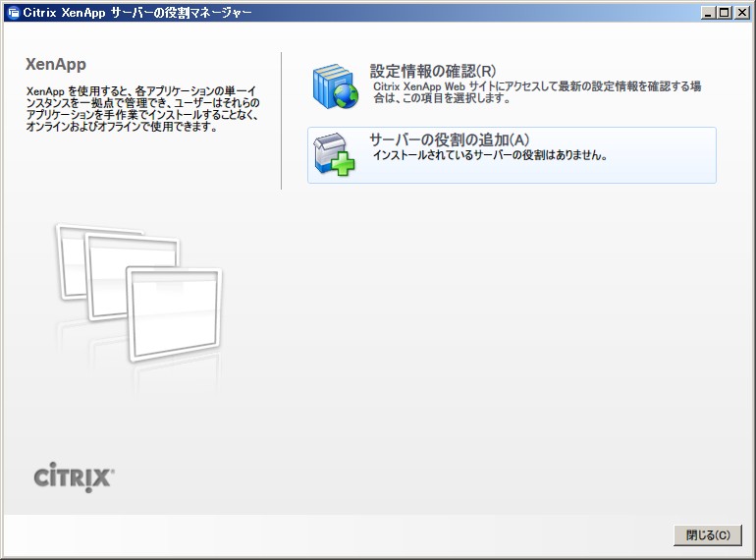Open 設定情報の確認(R) heading
The height and width of the screenshot is (560, 756).
[x=432, y=71]
